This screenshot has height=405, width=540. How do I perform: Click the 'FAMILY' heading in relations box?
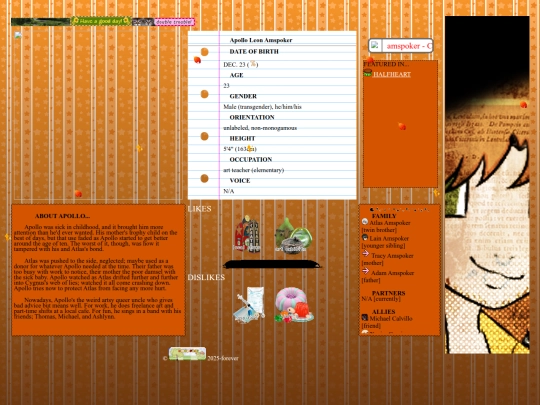click(x=384, y=216)
